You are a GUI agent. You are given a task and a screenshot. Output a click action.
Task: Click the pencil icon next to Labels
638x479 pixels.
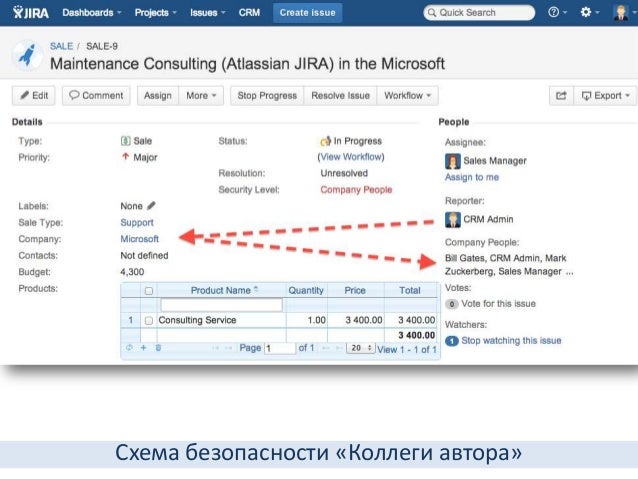click(151, 206)
